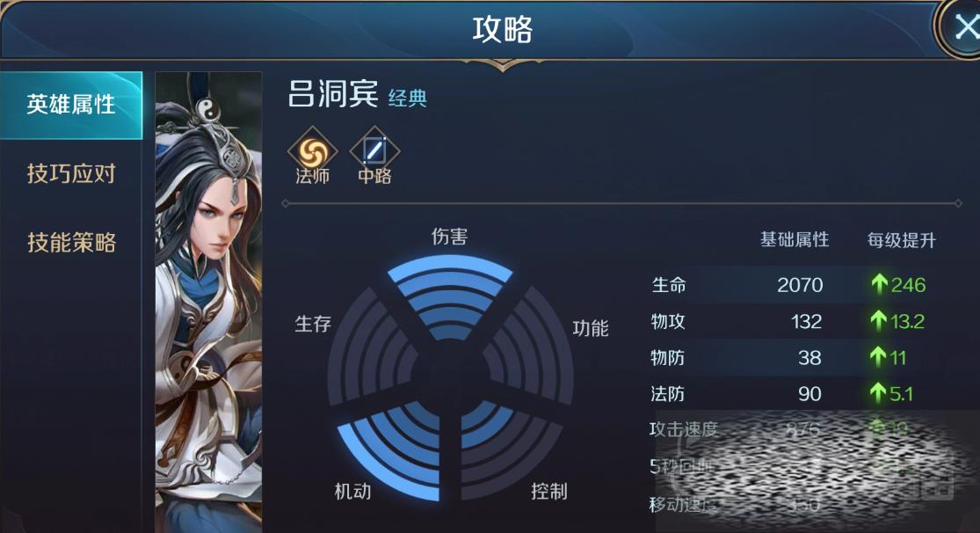Click the 中路 mid lane icon
This screenshot has width=980, height=533.
pyautogui.click(x=374, y=152)
